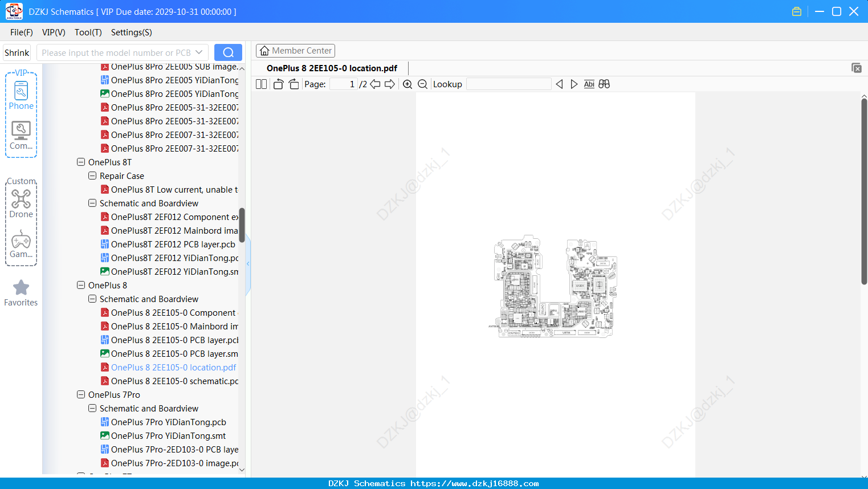Collapse OnePlus 7Pro Schematic and Boardview
Viewport: 868px width, 489px height.
click(92, 408)
